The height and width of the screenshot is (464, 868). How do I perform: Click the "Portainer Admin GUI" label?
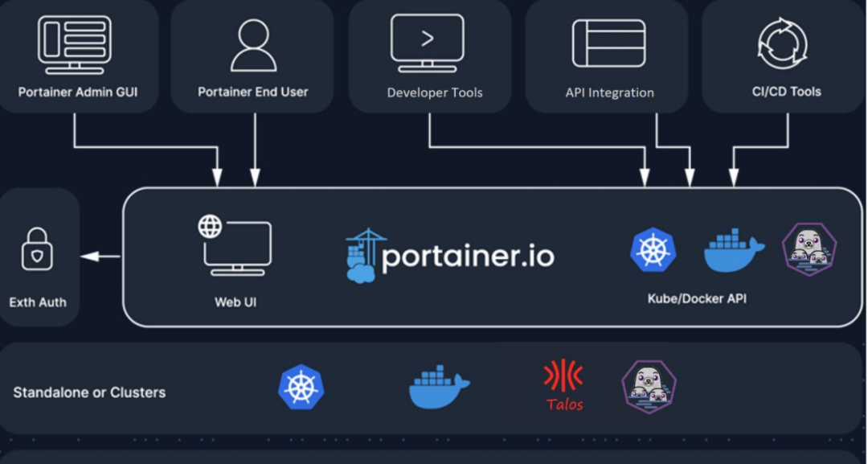pos(77,92)
